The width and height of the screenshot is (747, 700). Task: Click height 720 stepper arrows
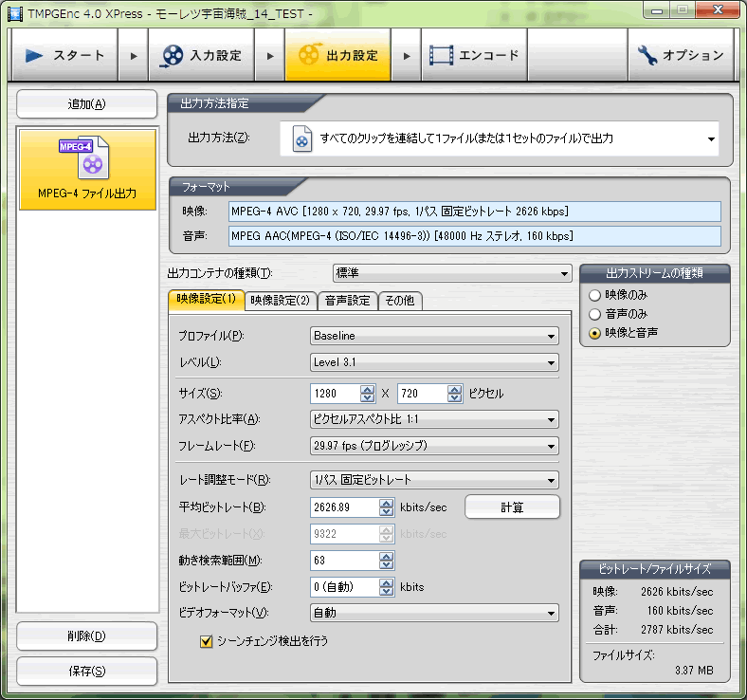[455, 394]
